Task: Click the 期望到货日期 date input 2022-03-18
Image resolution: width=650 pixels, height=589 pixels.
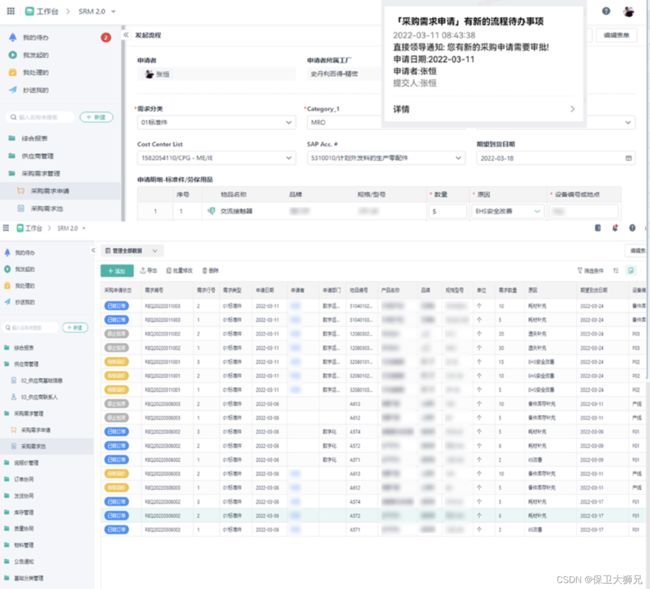Action: pyautogui.click(x=555, y=158)
